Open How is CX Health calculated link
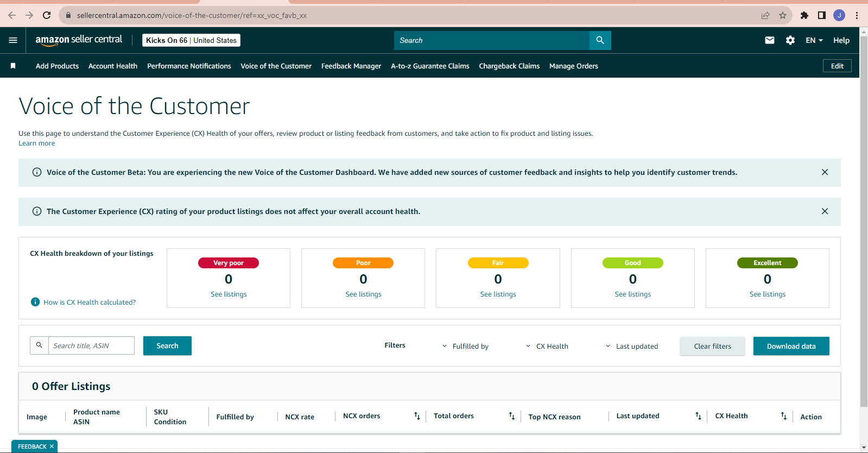Viewport: 868px width, 453px height. click(x=90, y=302)
